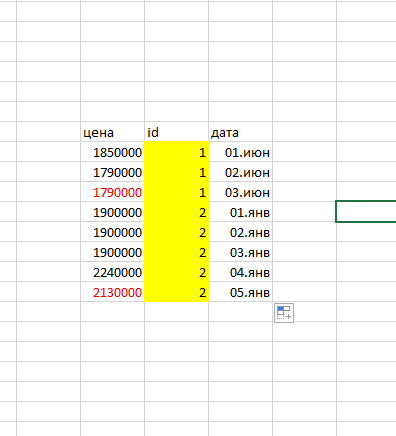This screenshot has width=396, height=436.
Task: Click the 1900000 cell dated 03.янв
Action: (112, 252)
